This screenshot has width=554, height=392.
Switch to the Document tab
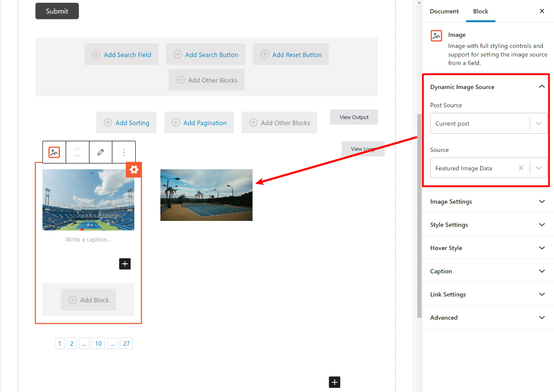[444, 11]
